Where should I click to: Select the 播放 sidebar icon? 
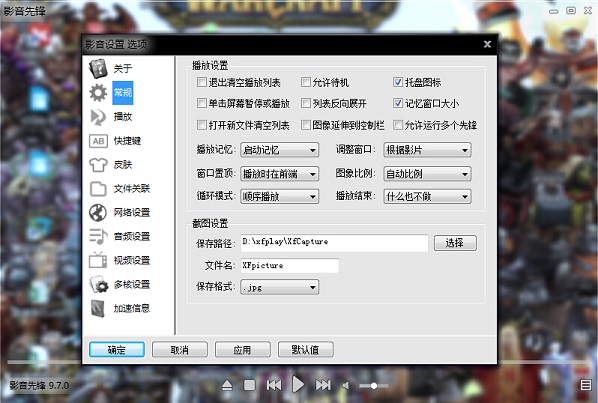point(98,117)
